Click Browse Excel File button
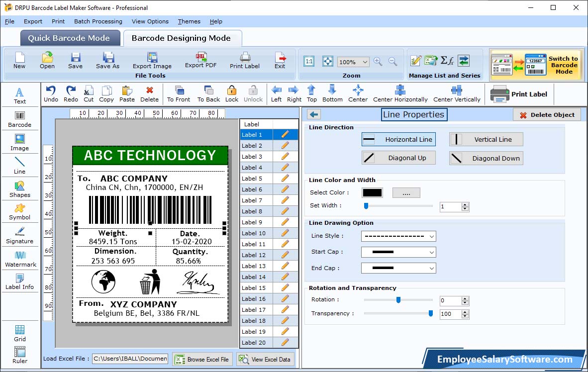The height and width of the screenshot is (372, 588). 202,359
